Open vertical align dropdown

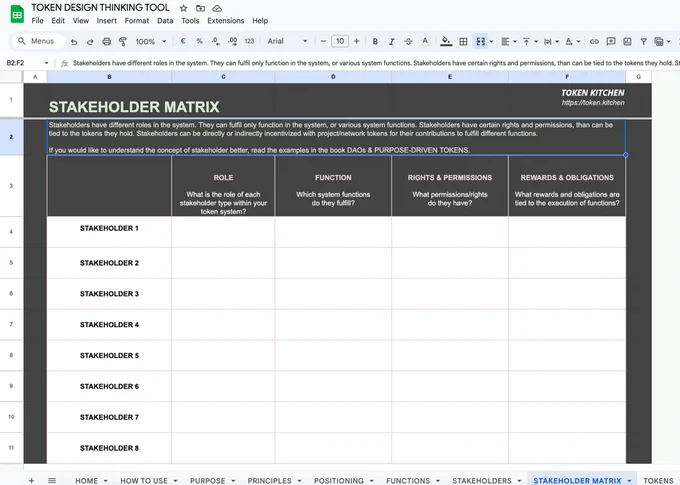point(530,42)
